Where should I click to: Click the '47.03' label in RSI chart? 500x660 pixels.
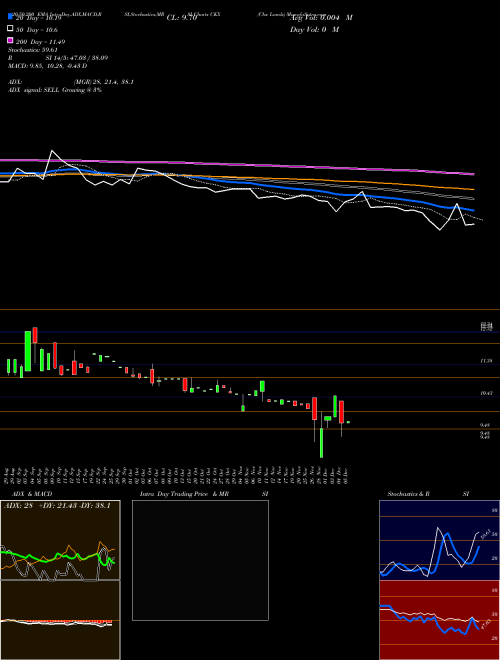tap(485, 624)
